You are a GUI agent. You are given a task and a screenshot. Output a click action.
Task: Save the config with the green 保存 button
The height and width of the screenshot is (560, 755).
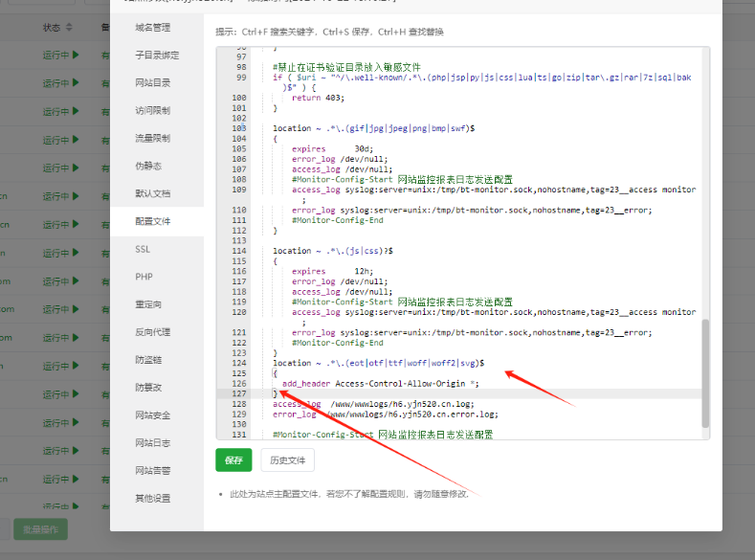click(233, 459)
